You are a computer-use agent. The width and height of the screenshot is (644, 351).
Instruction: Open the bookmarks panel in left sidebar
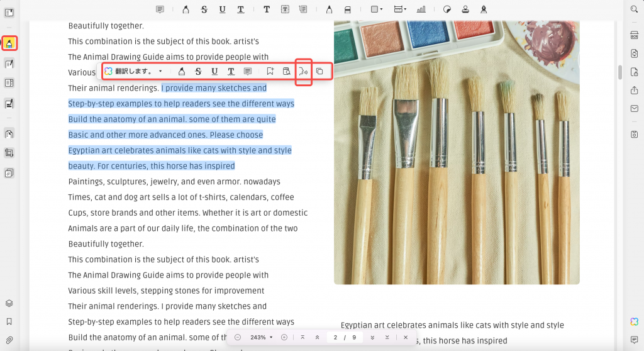coord(9,321)
